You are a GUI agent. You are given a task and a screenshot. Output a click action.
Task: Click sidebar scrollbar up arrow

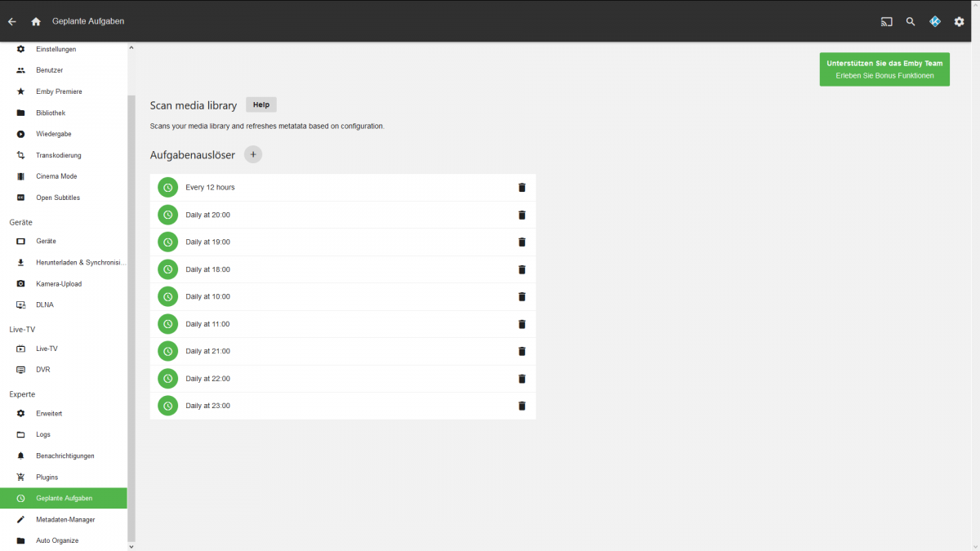pos(131,47)
